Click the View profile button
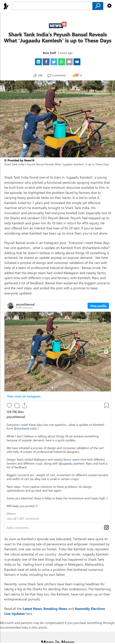Viewport: 115px width, 644px height. tap(98, 306)
